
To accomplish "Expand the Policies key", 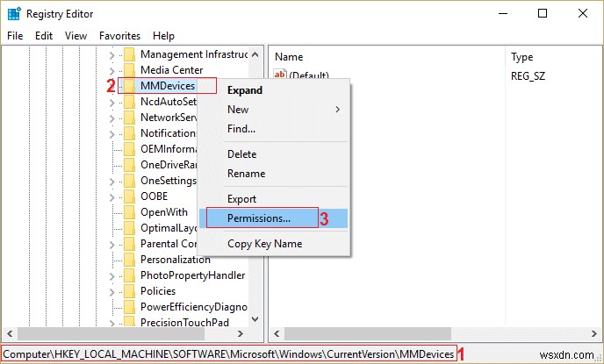I will tap(111, 292).
